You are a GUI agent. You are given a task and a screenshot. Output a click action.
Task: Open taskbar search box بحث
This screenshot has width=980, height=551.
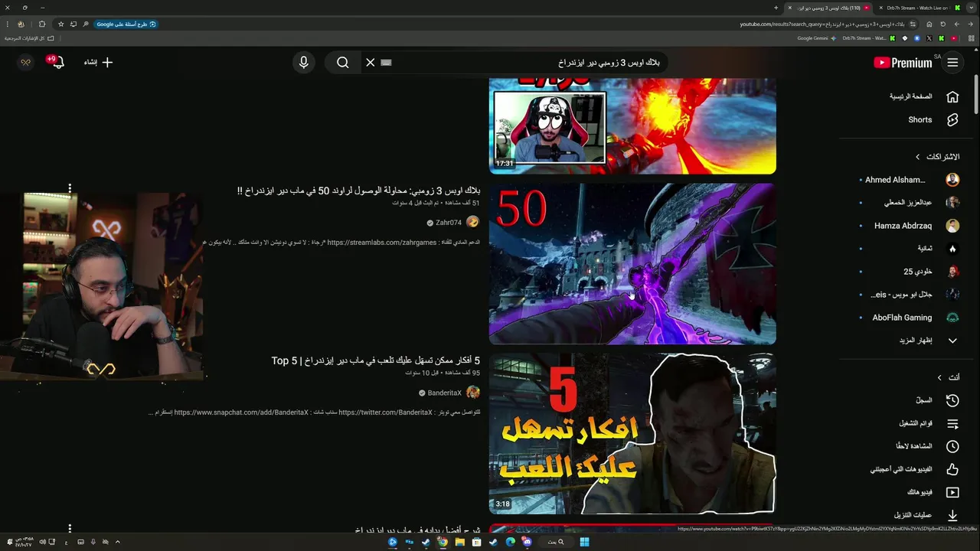556,542
